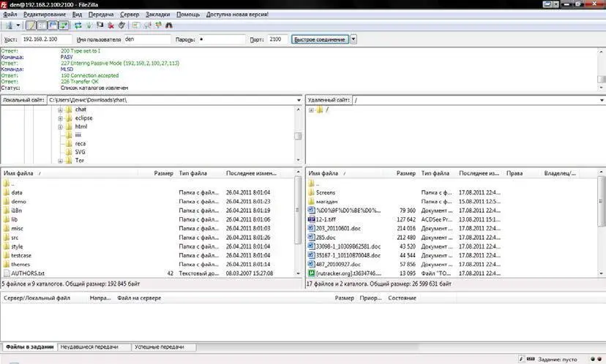The height and width of the screenshot is (364, 606).
Task: Sort the queue by Состояние column
Action: point(402,298)
